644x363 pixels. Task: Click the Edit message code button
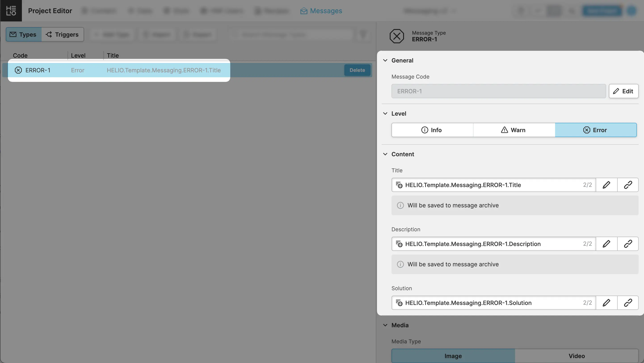[623, 91]
